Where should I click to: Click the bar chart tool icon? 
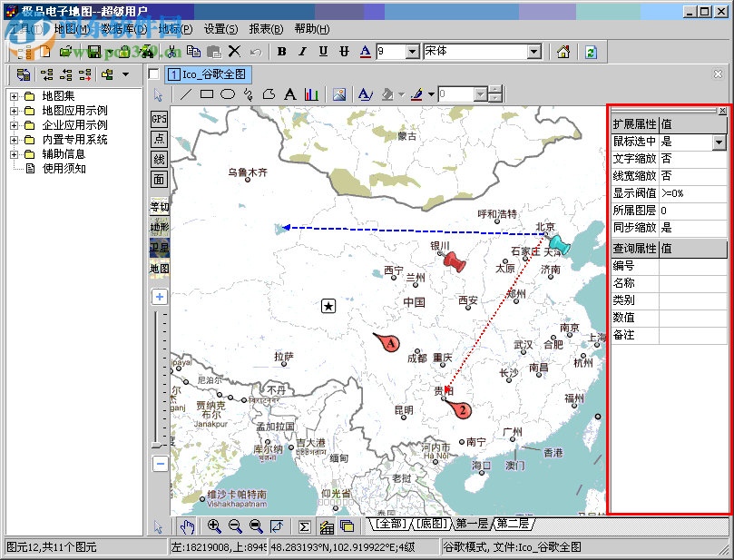(x=311, y=94)
